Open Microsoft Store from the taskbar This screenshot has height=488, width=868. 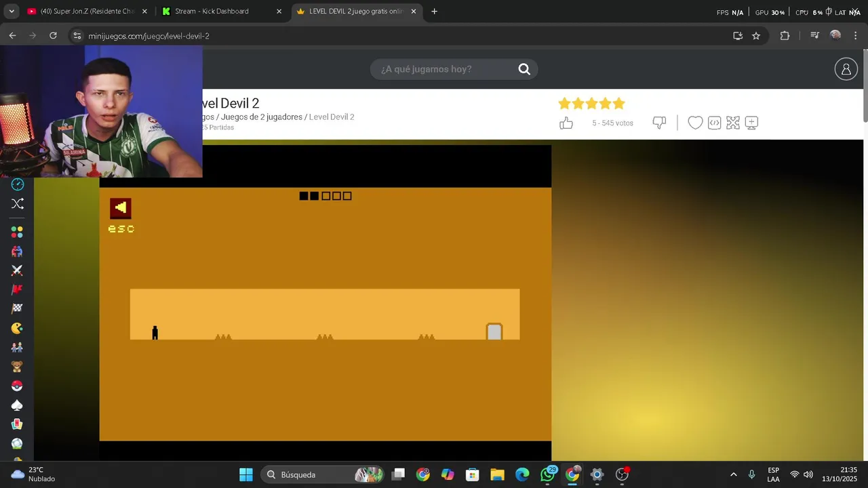click(x=473, y=474)
